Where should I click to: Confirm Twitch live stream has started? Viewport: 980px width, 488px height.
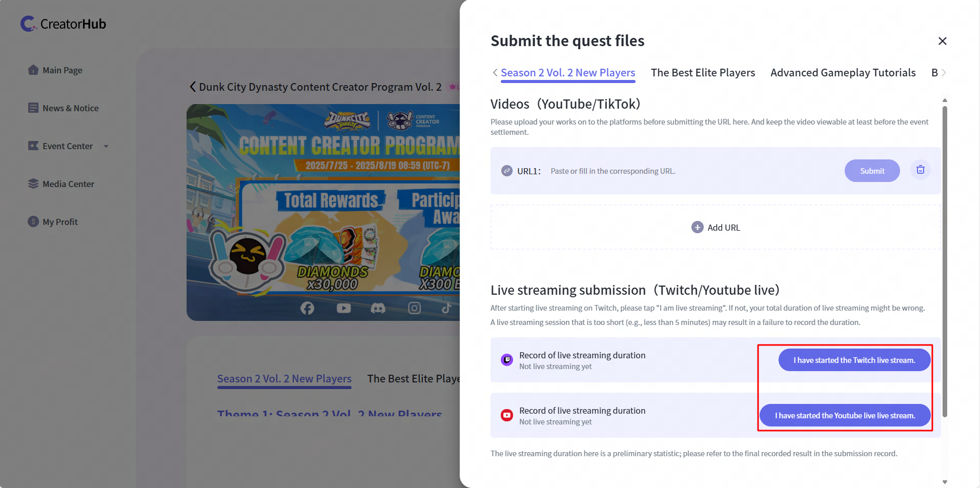[x=854, y=360]
